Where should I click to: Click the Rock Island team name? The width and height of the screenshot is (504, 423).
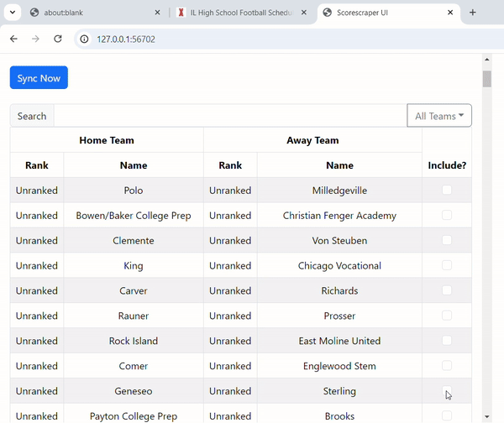point(134,341)
